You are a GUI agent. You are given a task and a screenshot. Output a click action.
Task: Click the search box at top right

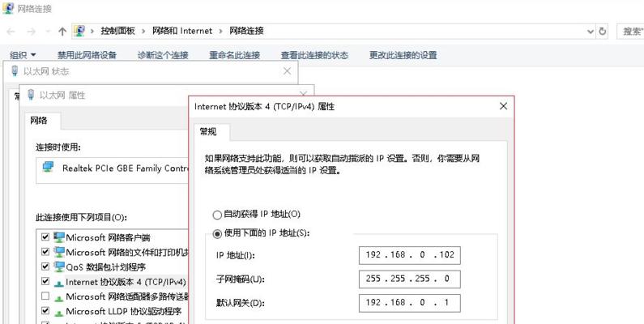[x=630, y=32]
